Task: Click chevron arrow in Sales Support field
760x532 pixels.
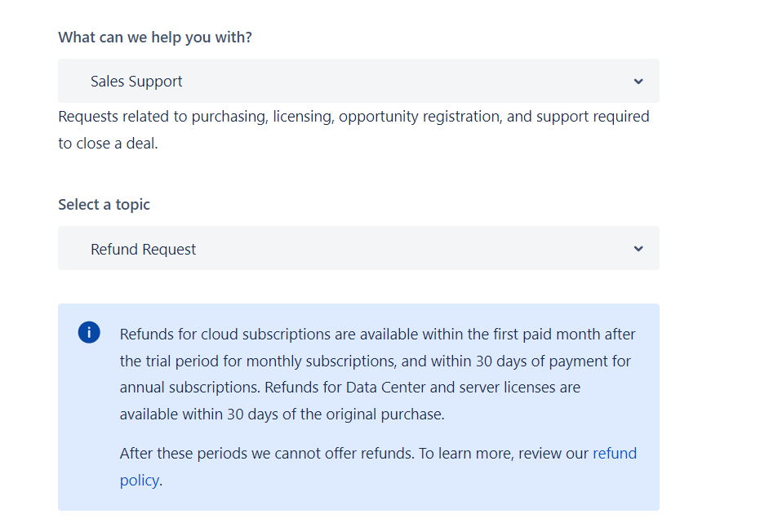Action: tap(638, 82)
